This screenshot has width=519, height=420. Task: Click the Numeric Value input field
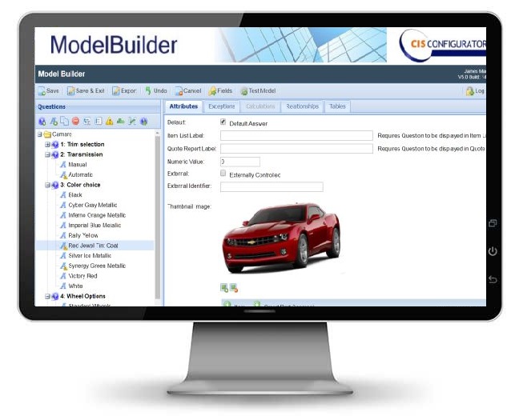pyautogui.click(x=240, y=162)
